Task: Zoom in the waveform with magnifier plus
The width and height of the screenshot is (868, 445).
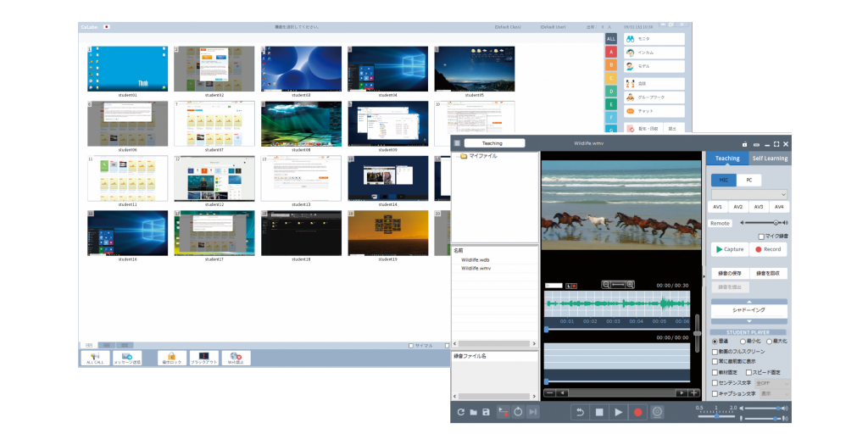Action: [630, 285]
